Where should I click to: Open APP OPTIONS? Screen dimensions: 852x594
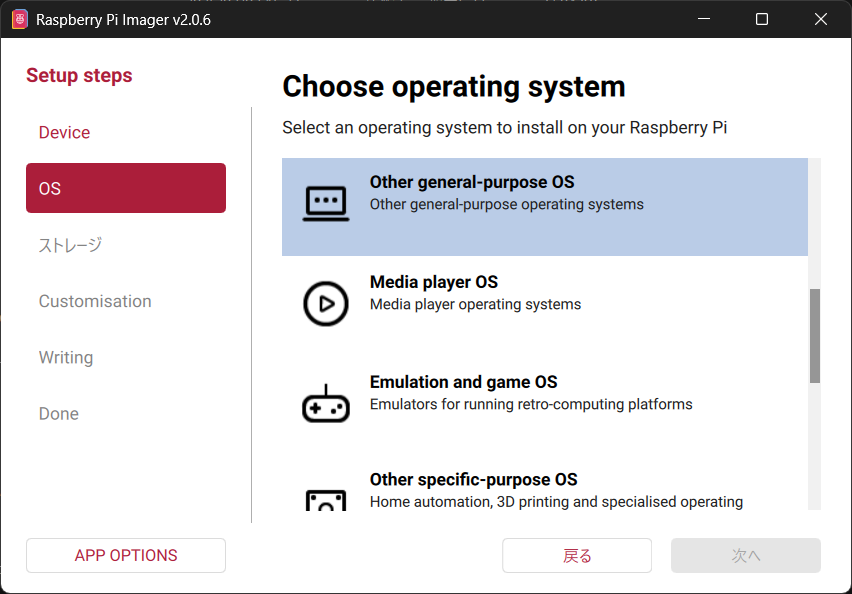point(126,555)
